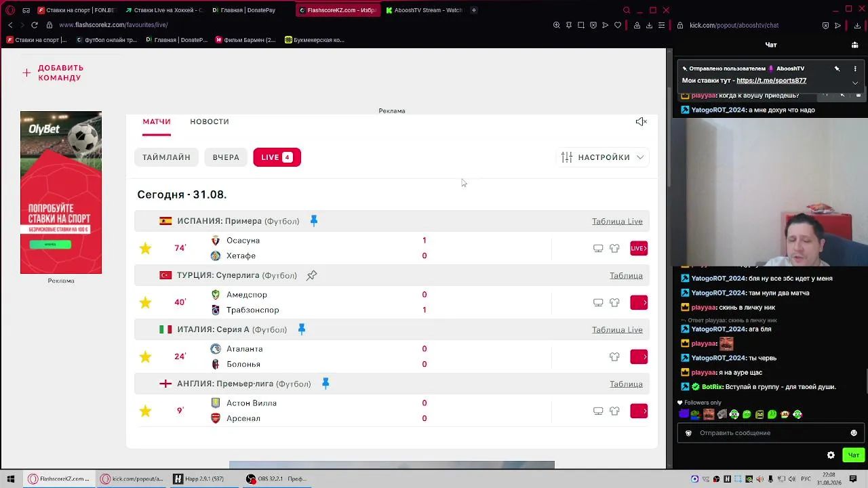Click the green Чат send button

853,455
